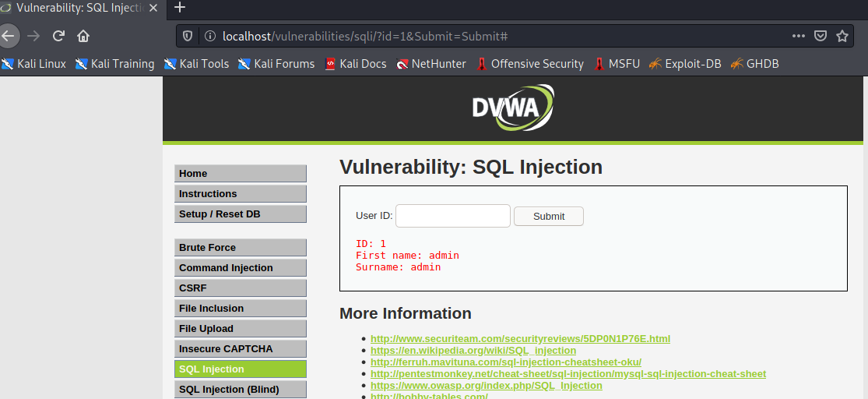This screenshot has height=399, width=868.
Task: Open the Command Injection page
Action: point(241,267)
